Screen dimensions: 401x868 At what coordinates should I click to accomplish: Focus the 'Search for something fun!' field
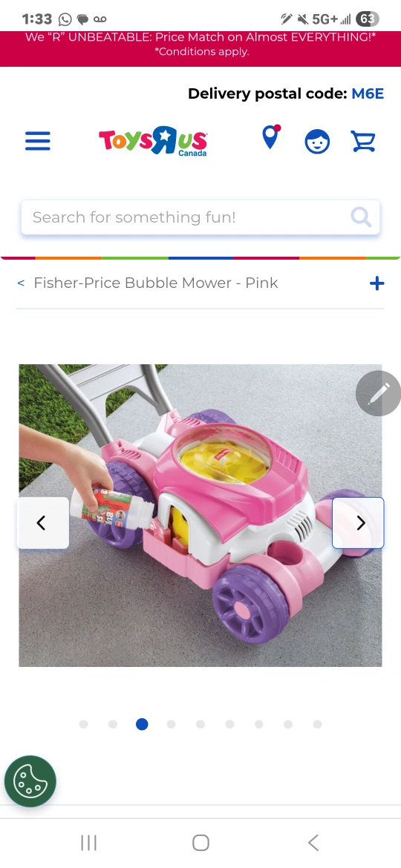[x=200, y=217]
